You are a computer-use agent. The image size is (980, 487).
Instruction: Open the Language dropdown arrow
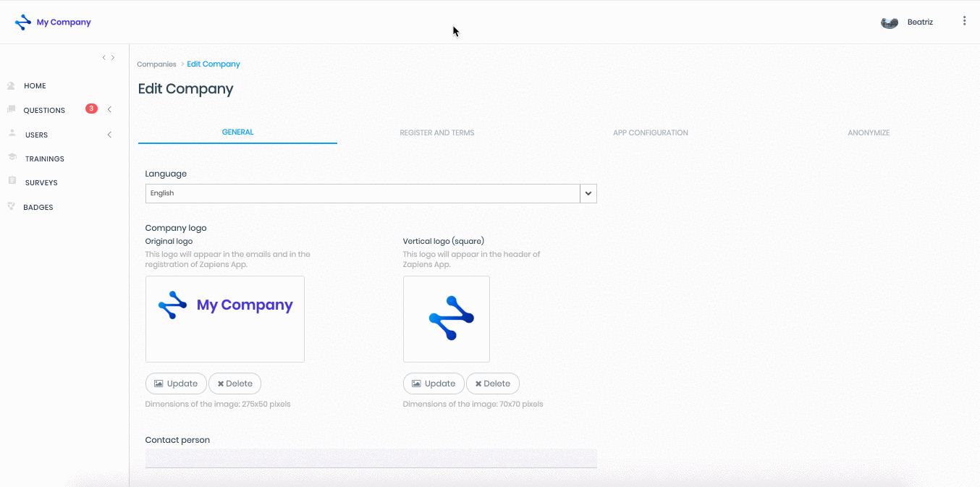pyautogui.click(x=588, y=193)
